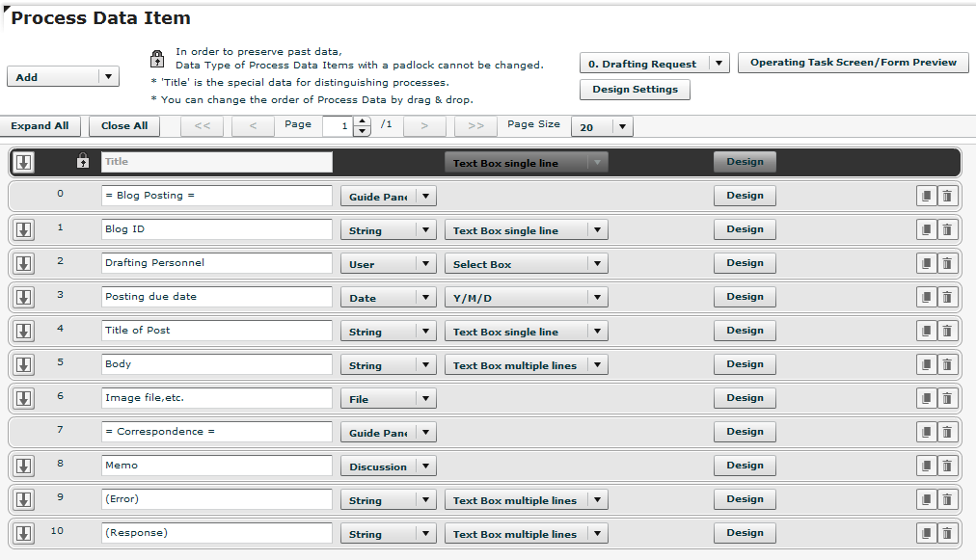Open the 0. Drafting Request selector
The width and height of the screenshot is (976, 560).
[654, 63]
